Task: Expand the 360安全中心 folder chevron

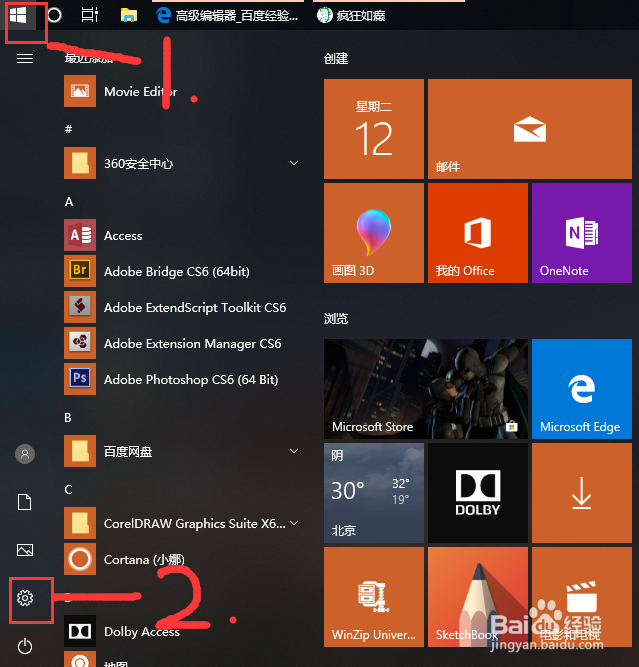Action: (294, 163)
